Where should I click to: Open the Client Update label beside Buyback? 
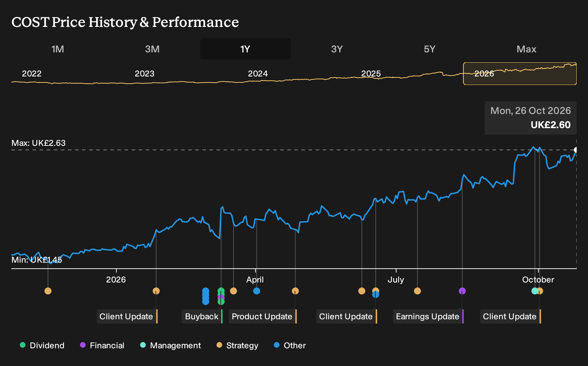coord(127,316)
